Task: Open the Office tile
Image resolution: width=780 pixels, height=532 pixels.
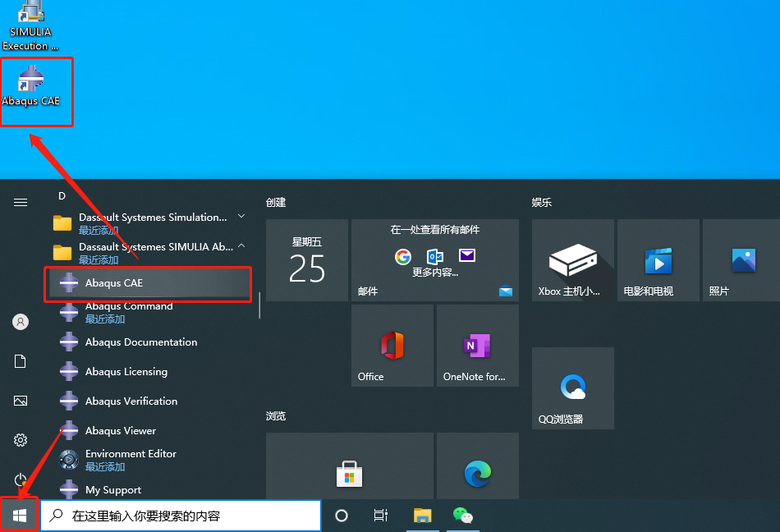Action: [x=392, y=346]
